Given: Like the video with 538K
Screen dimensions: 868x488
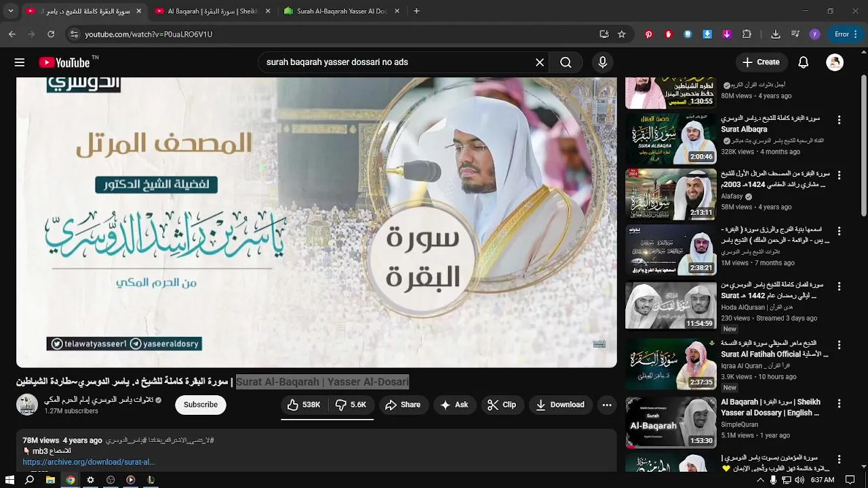Looking at the screenshot, I should click(304, 405).
